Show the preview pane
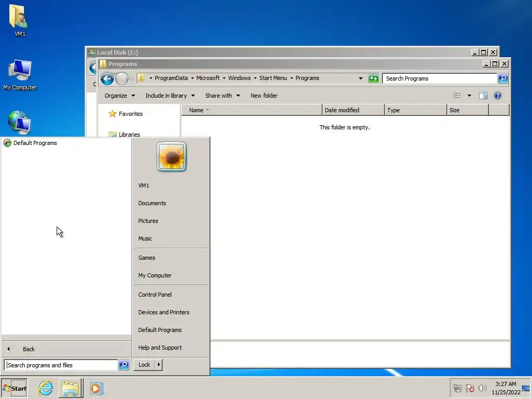This screenshot has width=532, height=399. 483,96
